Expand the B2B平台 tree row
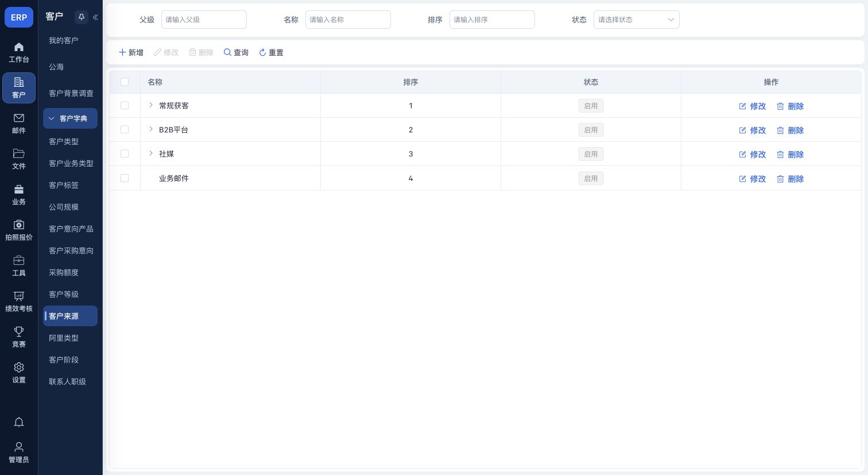This screenshot has height=475, width=868. (x=151, y=129)
